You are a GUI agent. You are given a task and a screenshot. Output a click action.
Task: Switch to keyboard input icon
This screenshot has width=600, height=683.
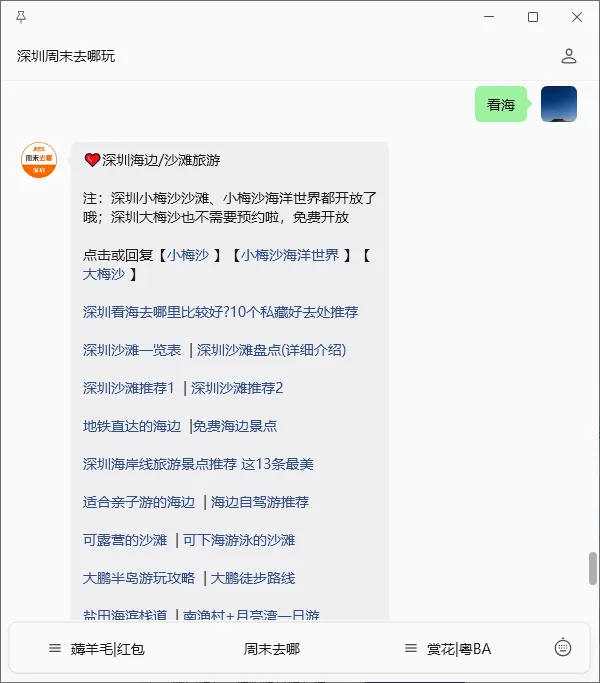pos(563,648)
